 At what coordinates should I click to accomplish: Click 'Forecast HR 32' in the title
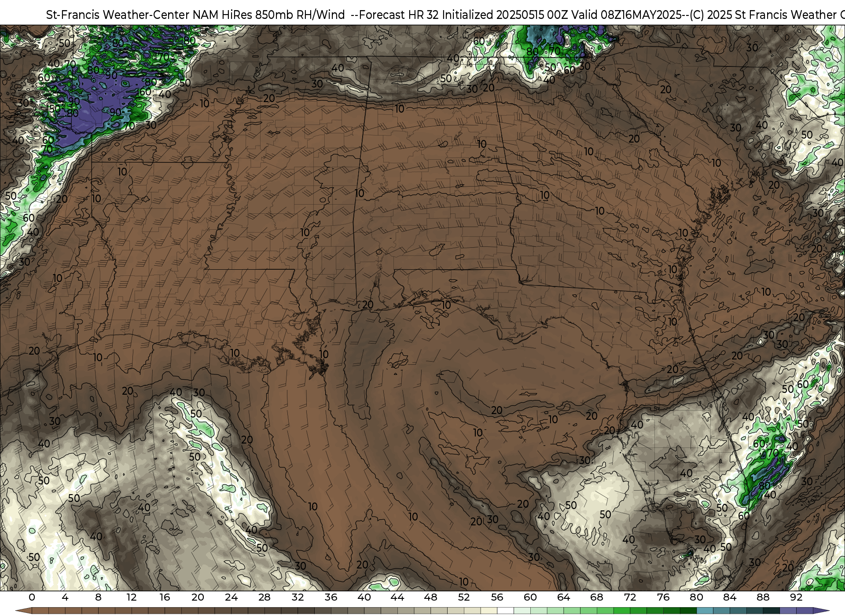(399, 15)
